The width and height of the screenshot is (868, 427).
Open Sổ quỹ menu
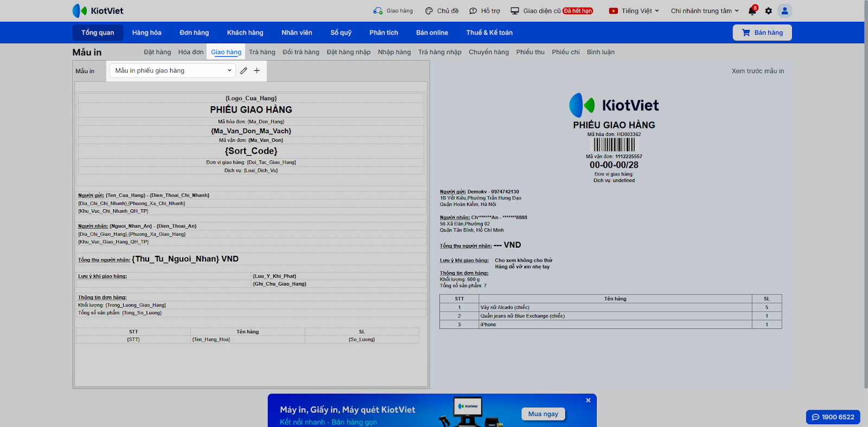[x=341, y=33]
